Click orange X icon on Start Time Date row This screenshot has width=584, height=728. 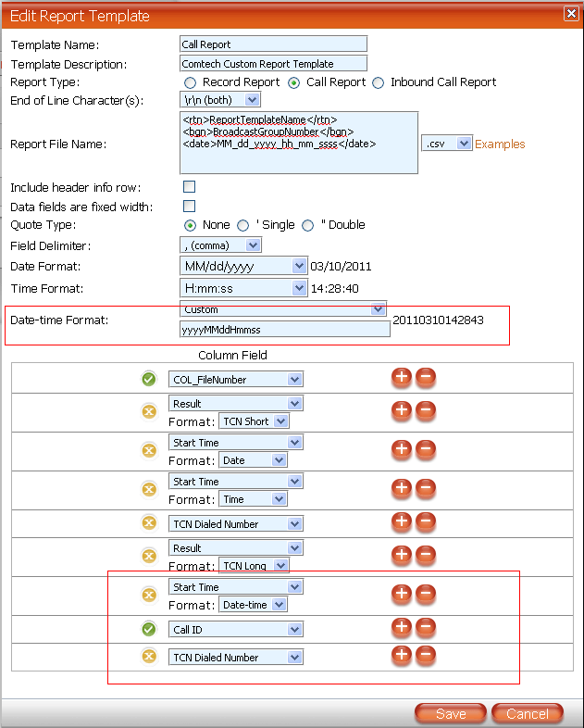coord(149,450)
